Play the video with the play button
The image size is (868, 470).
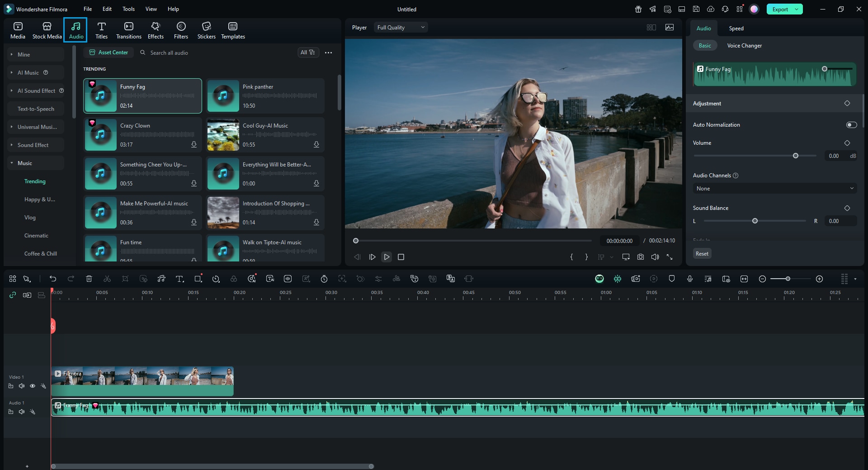pyautogui.click(x=387, y=257)
